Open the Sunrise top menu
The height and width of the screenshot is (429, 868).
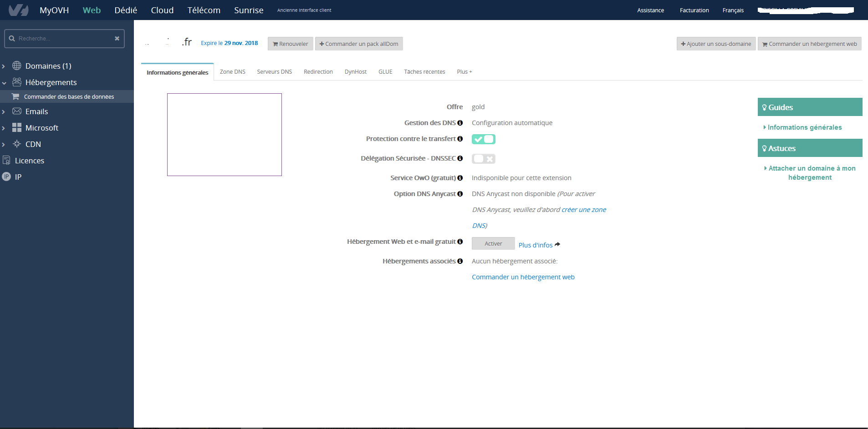(249, 10)
